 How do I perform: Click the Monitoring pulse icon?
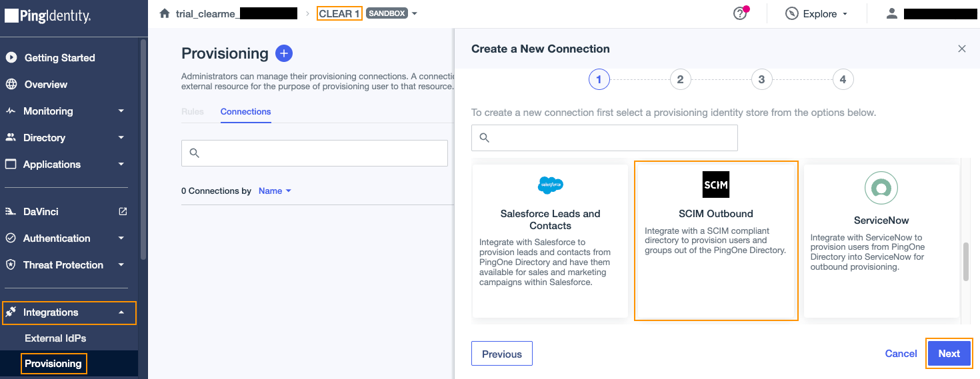coord(11,111)
